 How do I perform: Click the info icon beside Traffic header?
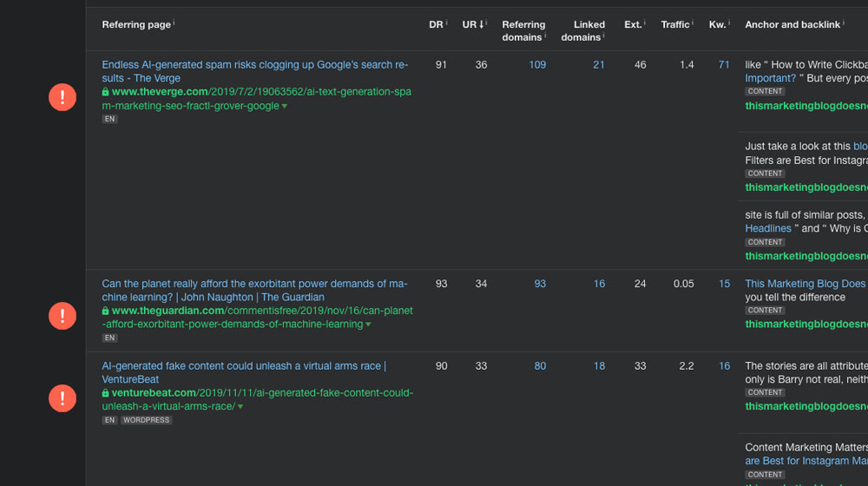693,23
